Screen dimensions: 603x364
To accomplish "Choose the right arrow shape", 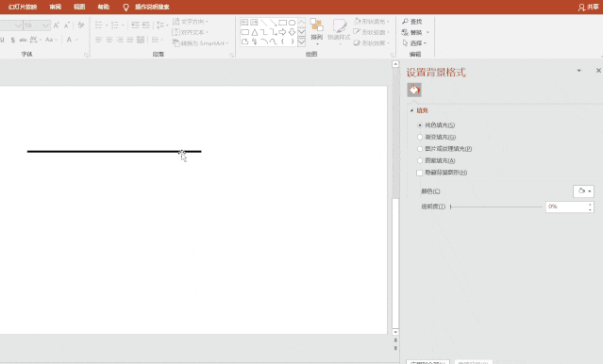I will click(283, 32).
